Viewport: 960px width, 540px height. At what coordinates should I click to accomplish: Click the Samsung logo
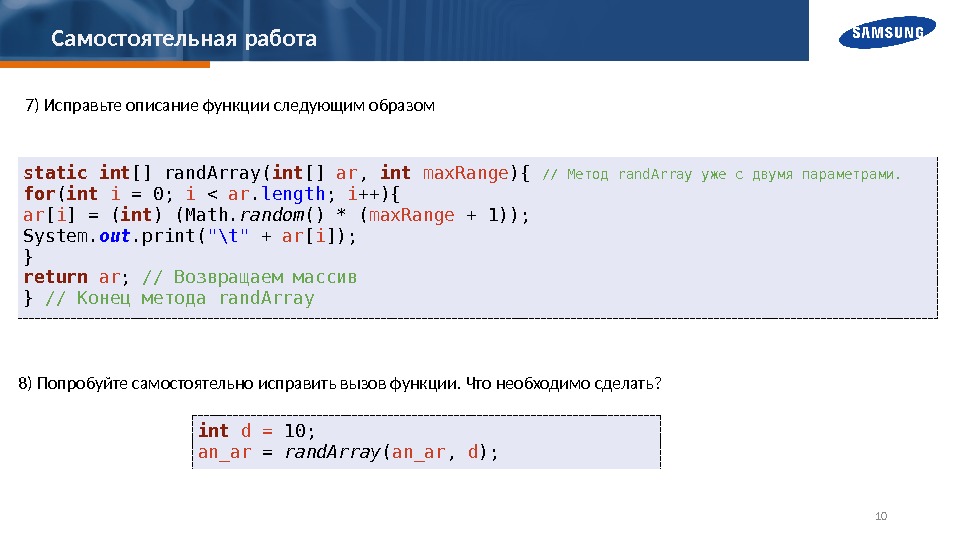(887, 32)
